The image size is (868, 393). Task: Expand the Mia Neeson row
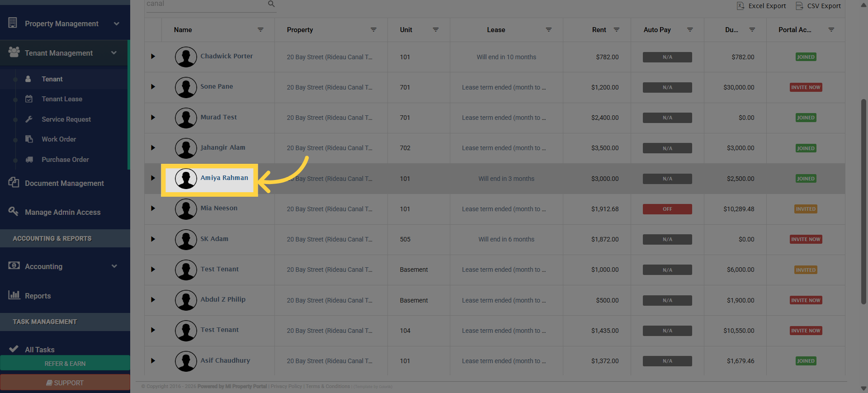pos(153,208)
